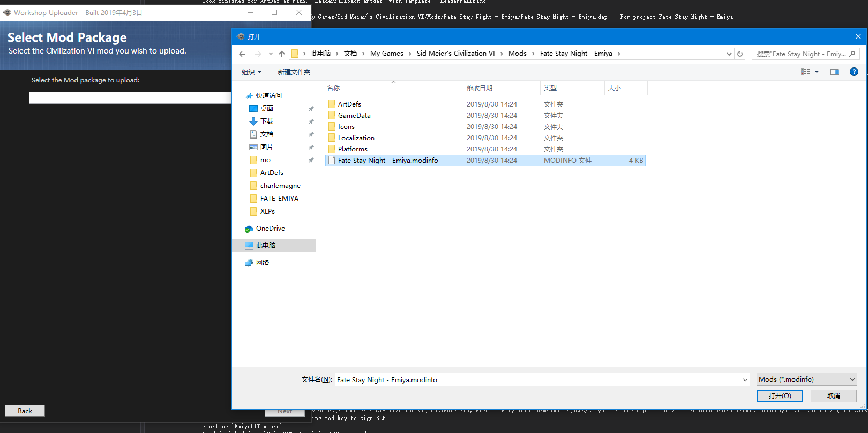Change the file view layout icon

click(805, 72)
